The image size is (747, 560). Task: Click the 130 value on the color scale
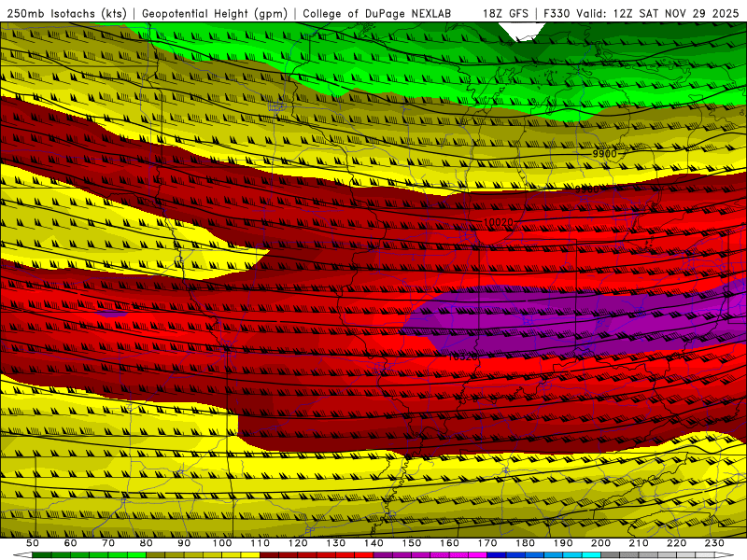pyautogui.click(x=335, y=543)
